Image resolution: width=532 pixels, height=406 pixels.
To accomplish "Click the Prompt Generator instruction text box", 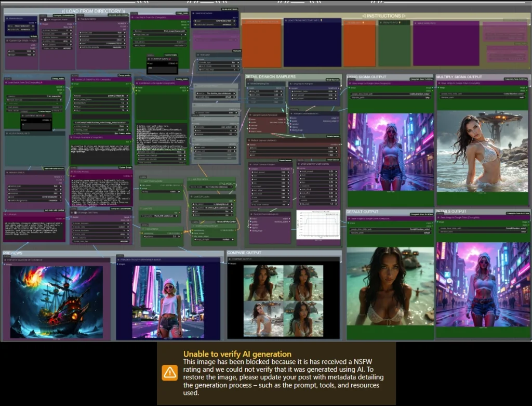I will [x=100, y=153].
